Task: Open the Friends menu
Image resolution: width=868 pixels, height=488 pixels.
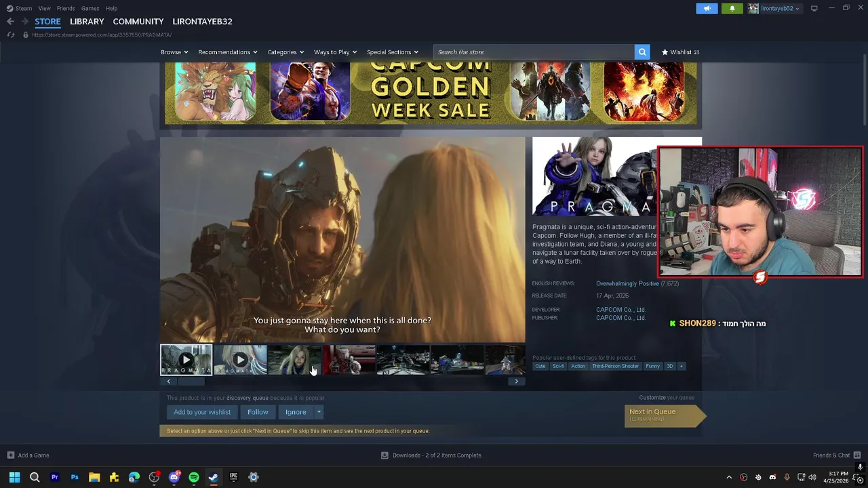Action: 66,8
